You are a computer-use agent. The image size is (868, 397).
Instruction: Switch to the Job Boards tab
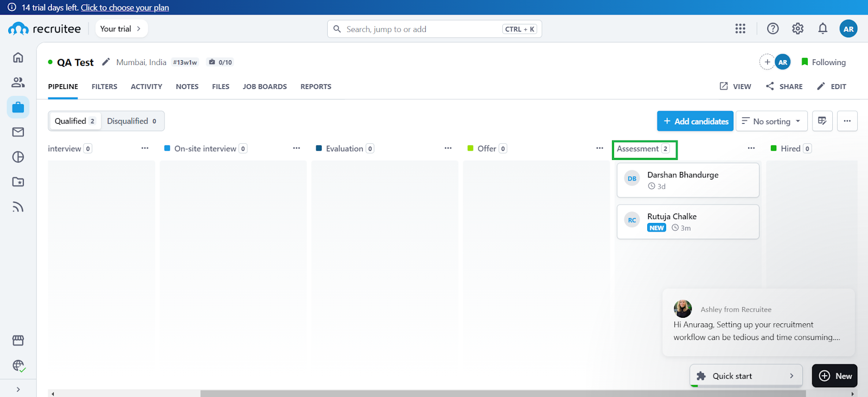pyautogui.click(x=265, y=87)
